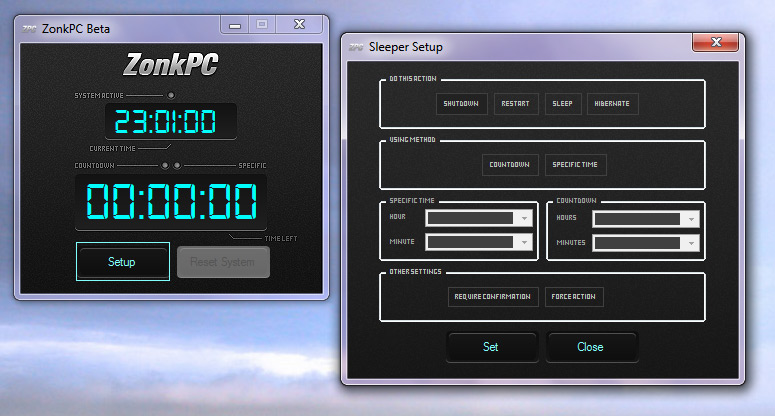Image resolution: width=775 pixels, height=416 pixels.
Task: Click the ZonkPC Beta title text
Action: click(76, 29)
